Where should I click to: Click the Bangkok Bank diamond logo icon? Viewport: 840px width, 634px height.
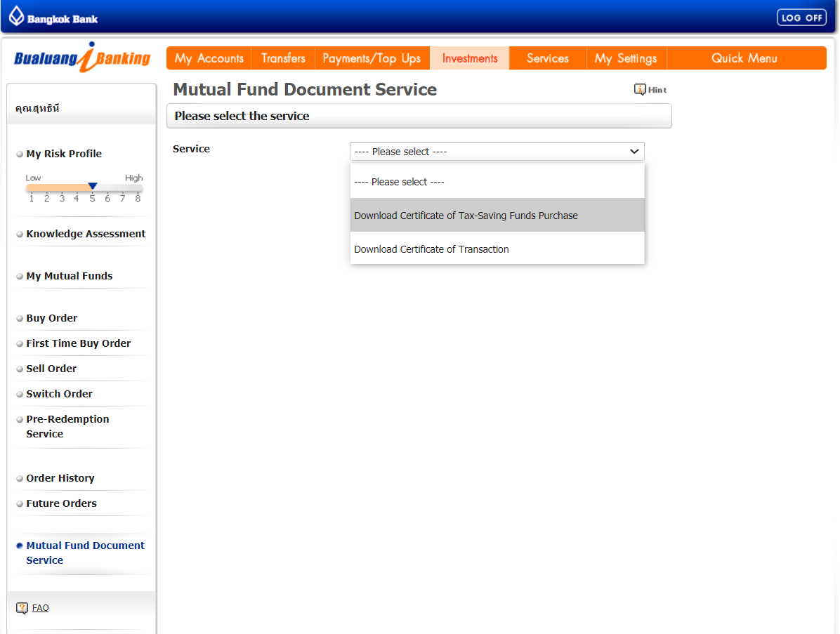15,16
